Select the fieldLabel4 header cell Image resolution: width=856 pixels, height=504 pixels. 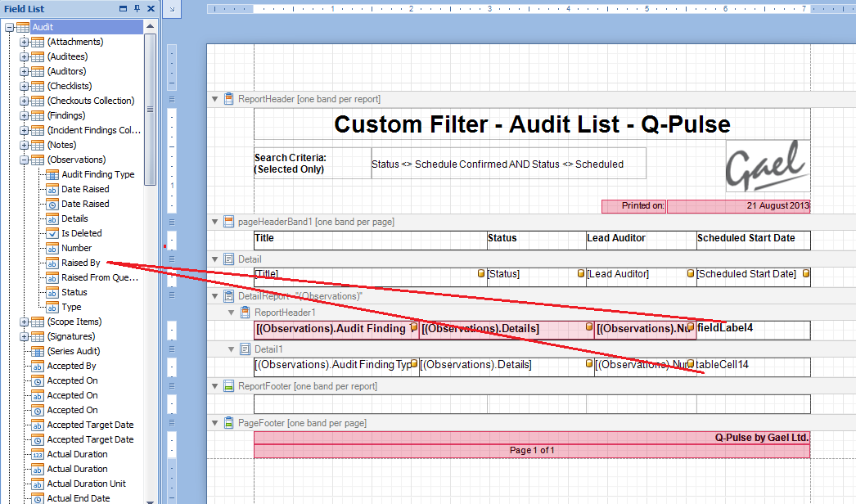pyautogui.click(x=754, y=330)
